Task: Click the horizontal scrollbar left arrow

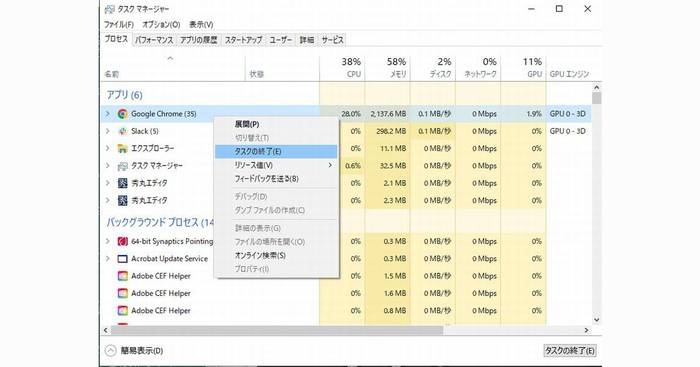Action: [x=106, y=330]
